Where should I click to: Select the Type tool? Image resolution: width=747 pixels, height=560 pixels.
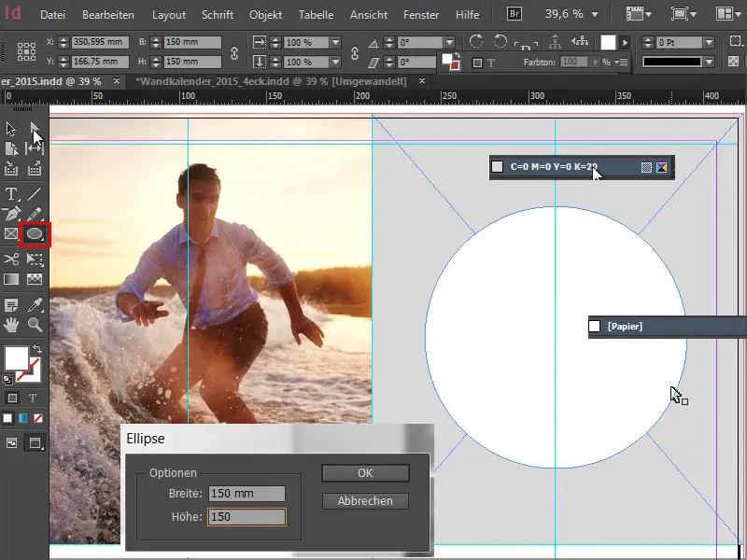pos(11,194)
